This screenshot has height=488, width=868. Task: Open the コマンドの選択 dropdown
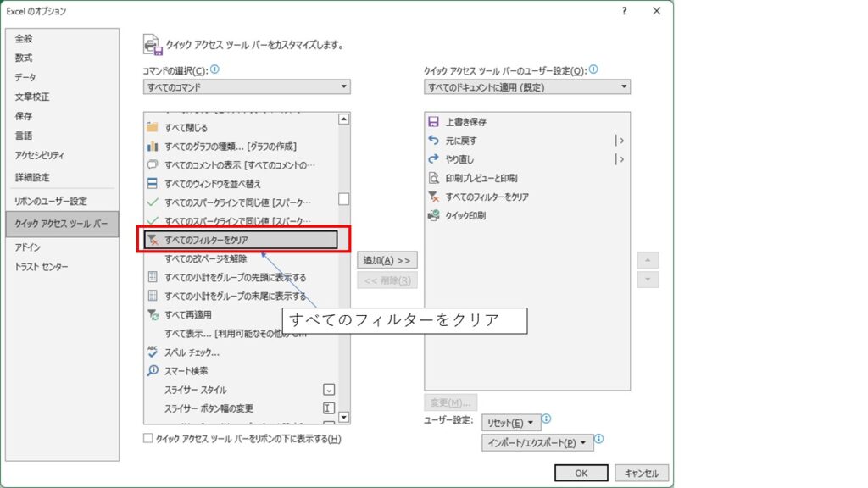247,87
